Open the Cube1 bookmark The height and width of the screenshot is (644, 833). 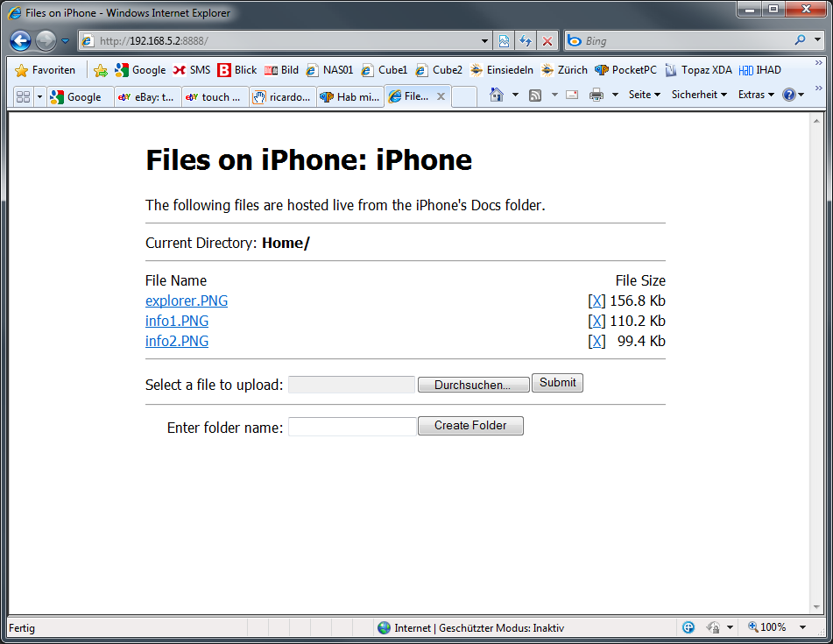coord(385,70)
